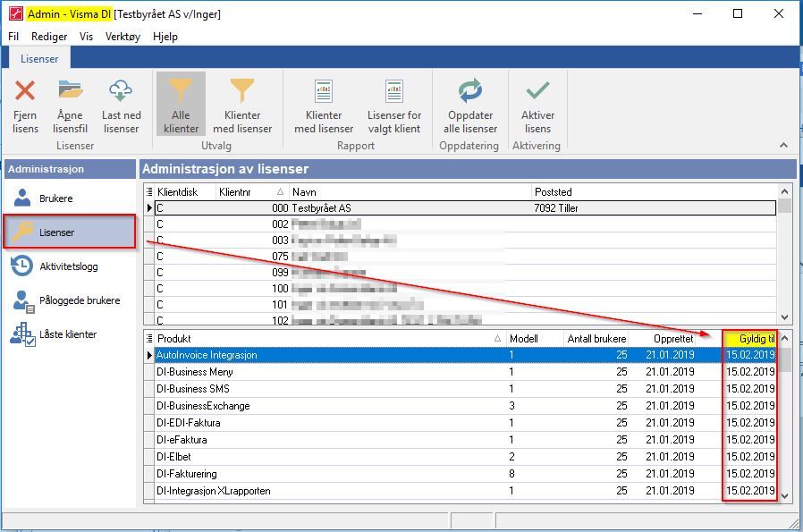Viewport: 803px width, 532px height.
Task: Click scroll-down arrow of the client list
Action: coord(784,317)
